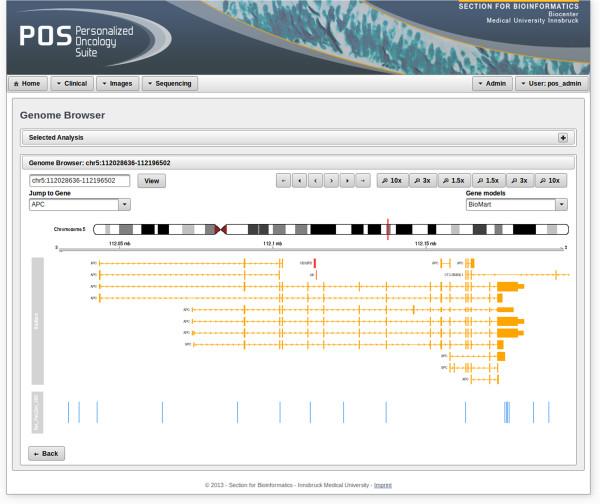The width and height of the screenshot is (600, 504).
Task: Open the Gene models BioMart dropdown
Action: pos(516,204)
